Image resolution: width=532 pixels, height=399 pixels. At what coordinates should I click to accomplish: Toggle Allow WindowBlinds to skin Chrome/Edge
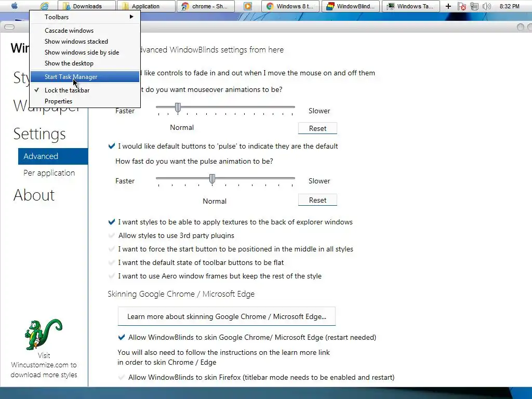pyautogui.click(x=122, y=337)
